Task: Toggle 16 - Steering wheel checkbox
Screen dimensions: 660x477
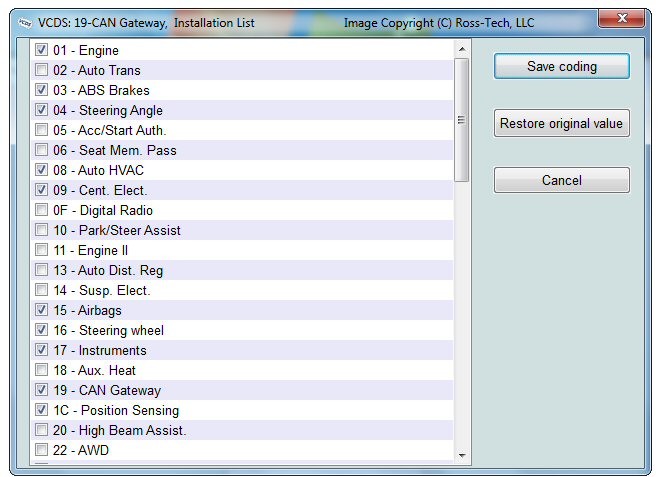Action: coord(41,330)
